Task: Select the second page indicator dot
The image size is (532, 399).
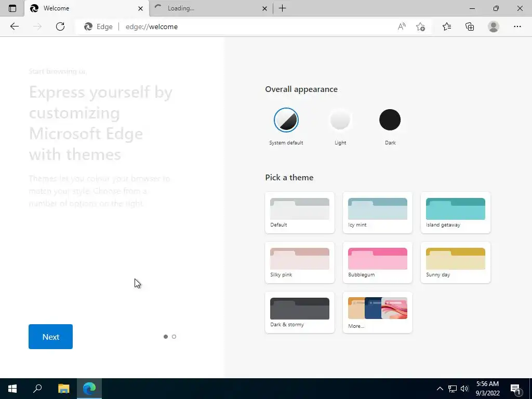Action: coord(174,337)
